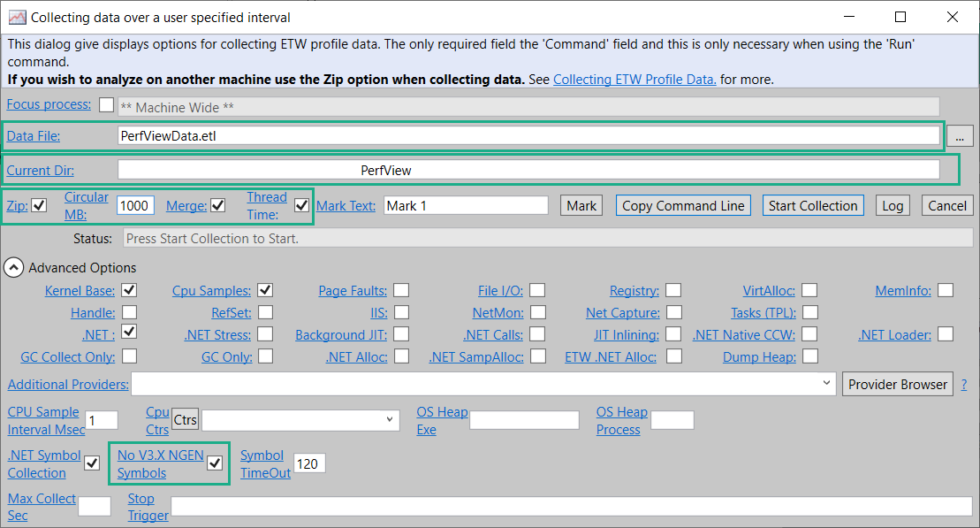
Task: Focus the Circular MB input box
Action: (135, 206)
